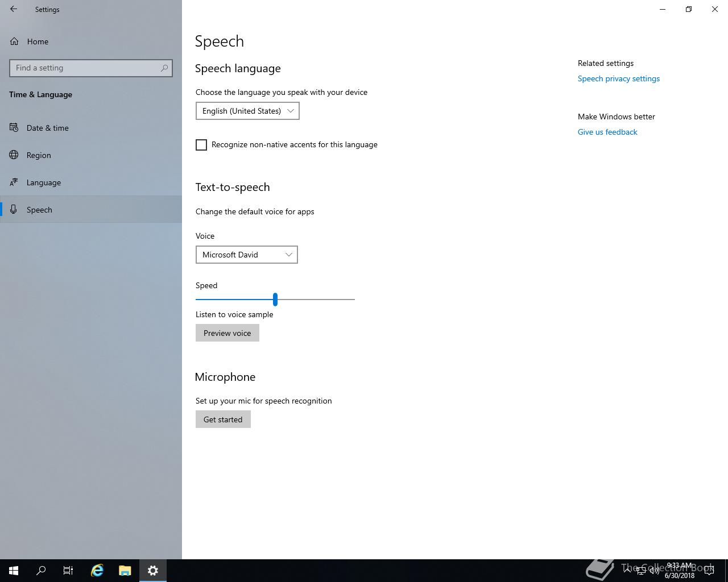
Task: Minimize the Settings window
Action: pyautogui.click(x=663, y=9)
